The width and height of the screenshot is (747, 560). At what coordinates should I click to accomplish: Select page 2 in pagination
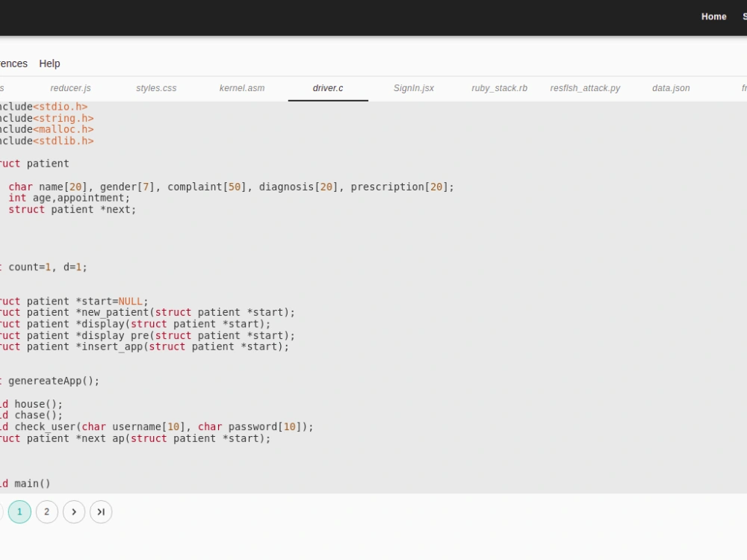46,512
